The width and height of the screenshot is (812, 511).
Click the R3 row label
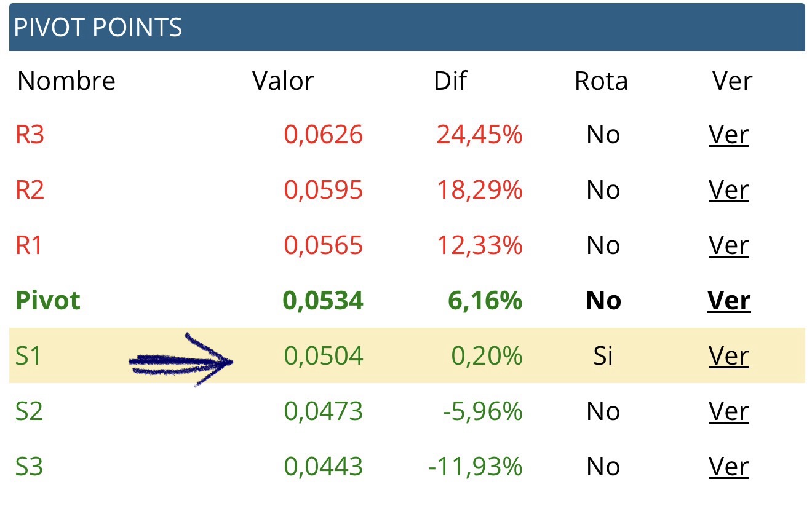[30, 135]
